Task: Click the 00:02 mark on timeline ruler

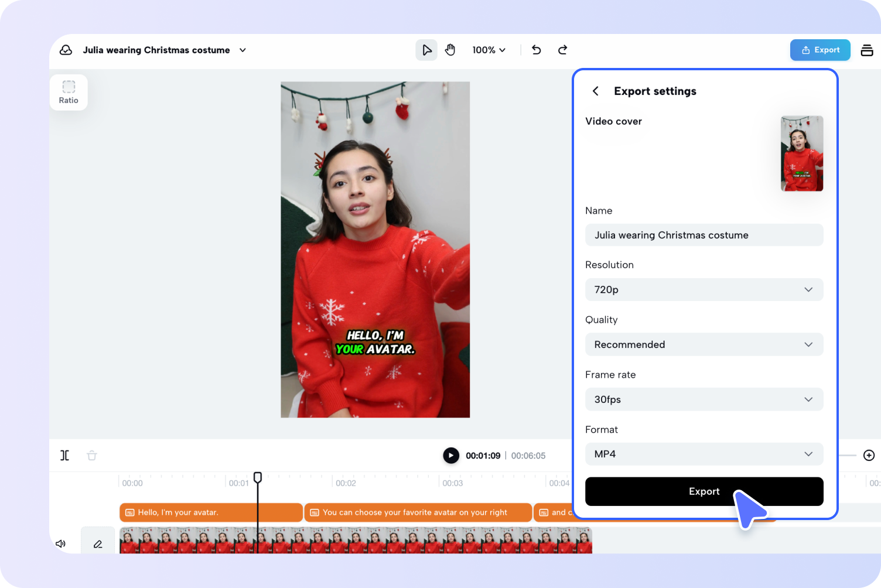Action: pyautogui.click(x=346, y=483)
